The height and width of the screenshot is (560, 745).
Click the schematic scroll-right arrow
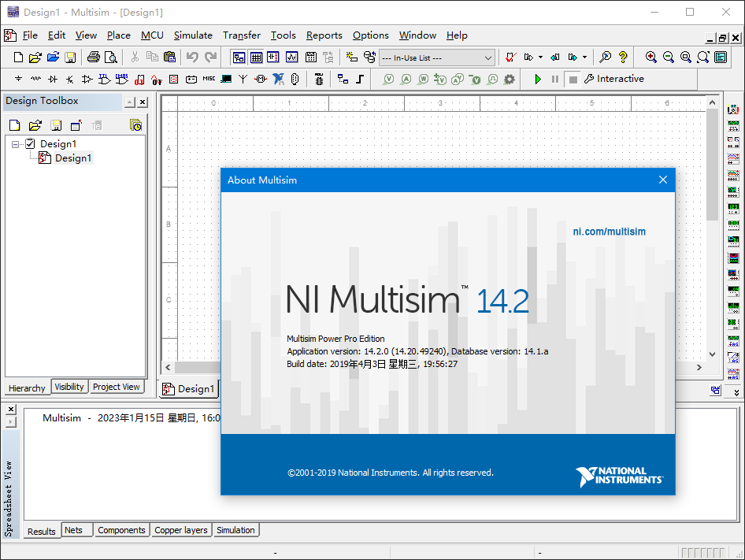click(699, 368)
